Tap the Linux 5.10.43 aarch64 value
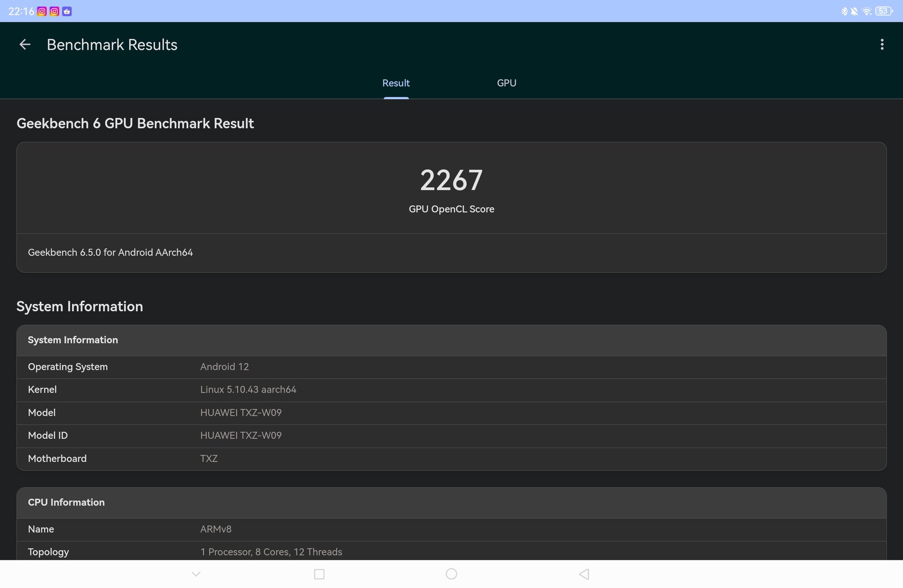The image size is (903, 588). [x=248, y=390]
